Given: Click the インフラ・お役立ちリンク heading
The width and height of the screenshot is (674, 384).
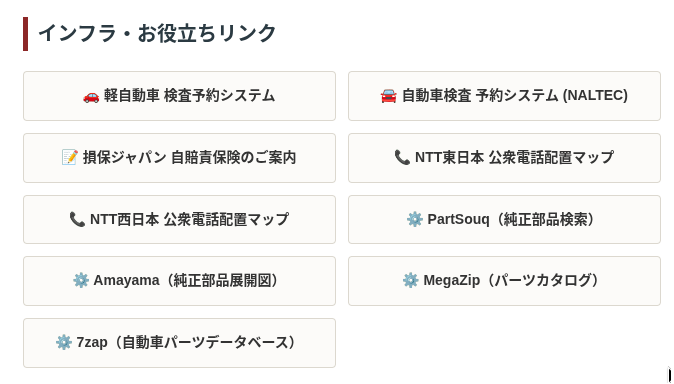Looking at the screenshot, I should pos(157,34).
